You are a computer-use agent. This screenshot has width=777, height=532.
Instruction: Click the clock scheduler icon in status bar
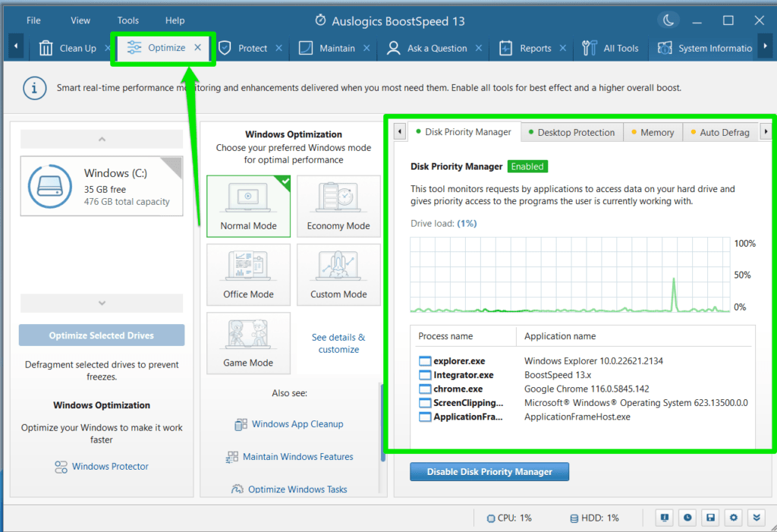point(687,518)
